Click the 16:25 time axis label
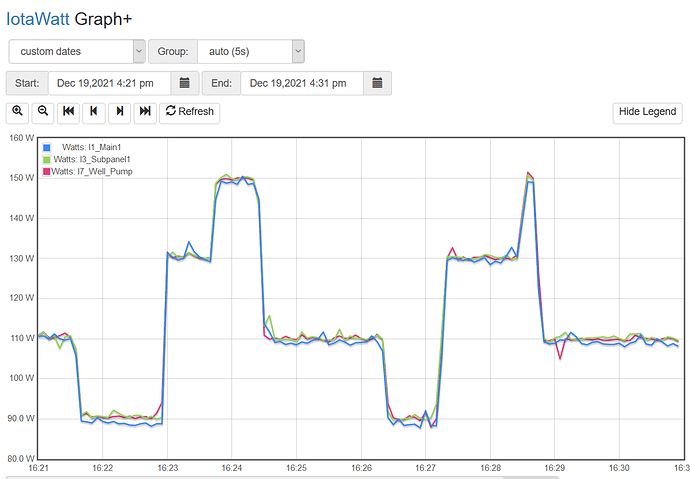The height and width of the screenshot is (479, 690). (x=296, y=468)
